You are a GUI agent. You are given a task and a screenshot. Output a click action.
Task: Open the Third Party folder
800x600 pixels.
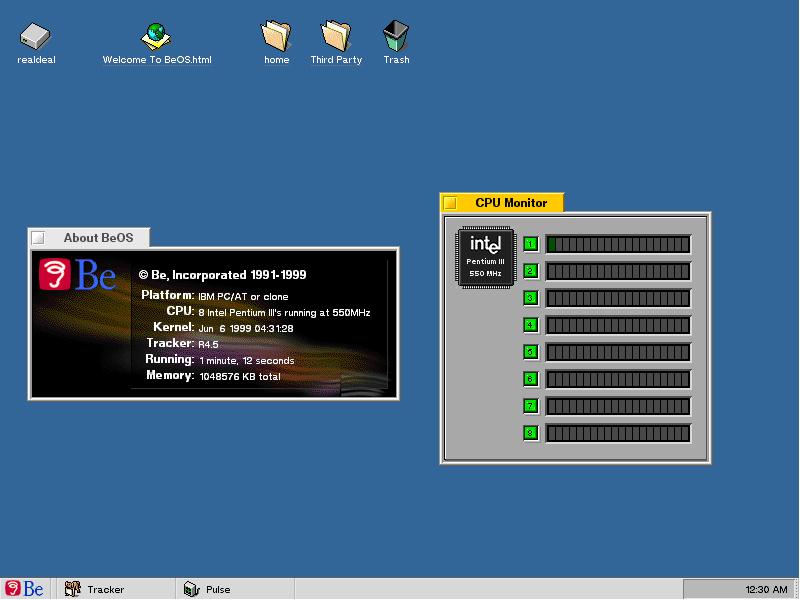pyautogui.click(x=336, y=35)
